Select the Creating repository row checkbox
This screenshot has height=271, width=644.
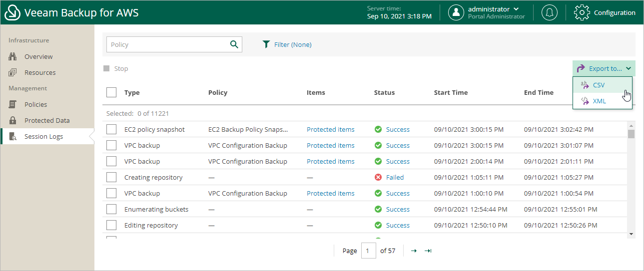pos(111,177)
